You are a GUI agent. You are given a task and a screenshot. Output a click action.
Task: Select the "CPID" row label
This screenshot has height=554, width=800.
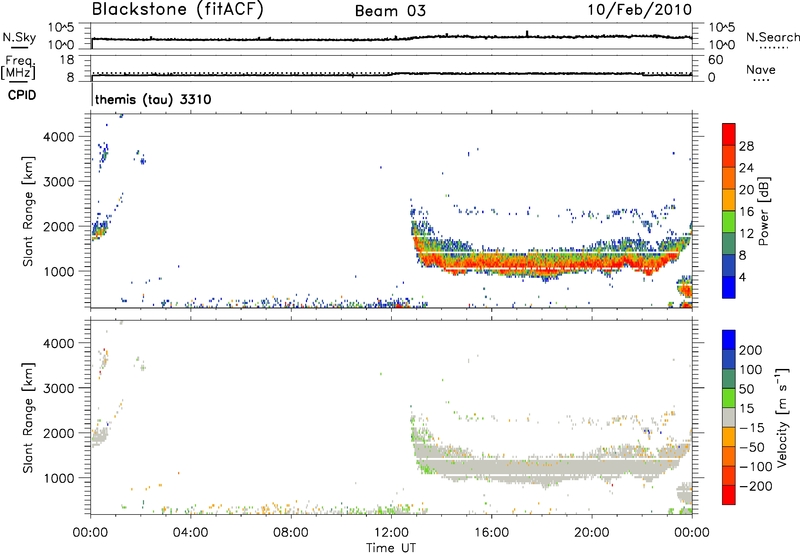(22, 95)
